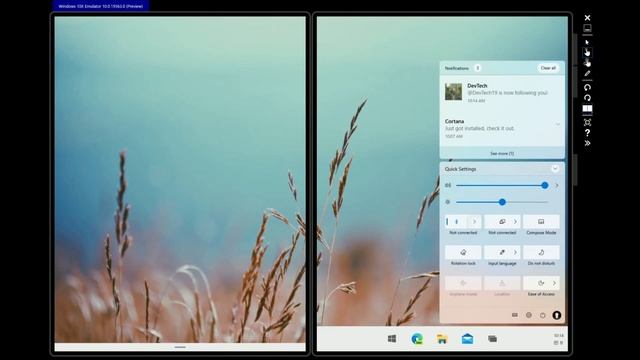This screenshot has width=640, height=360.
Task: Open additional tools double-chevron
Action: 587,143
